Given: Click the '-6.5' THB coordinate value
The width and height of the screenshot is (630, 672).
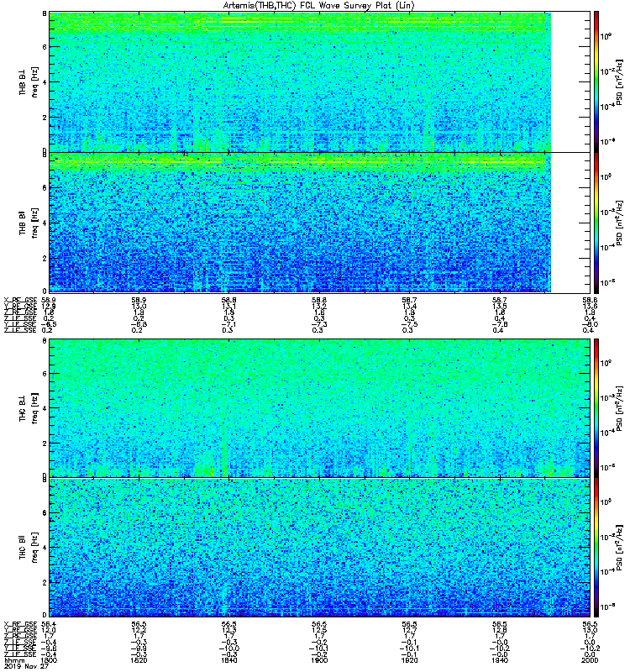Looking at the screenshot, I should pyautogui.click(x=50, y=324).
